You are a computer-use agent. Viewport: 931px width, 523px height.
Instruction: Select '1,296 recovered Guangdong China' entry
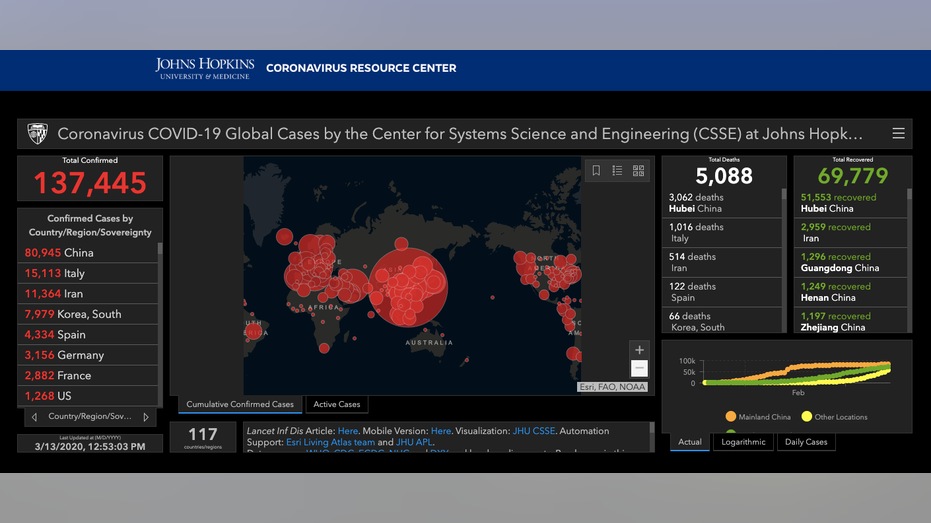pos(850,262)
